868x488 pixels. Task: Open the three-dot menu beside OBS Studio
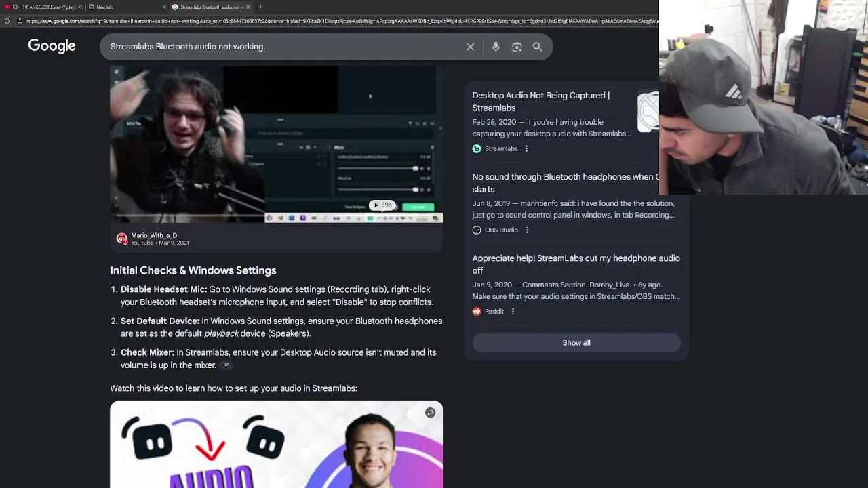click(x=526, y=230)
